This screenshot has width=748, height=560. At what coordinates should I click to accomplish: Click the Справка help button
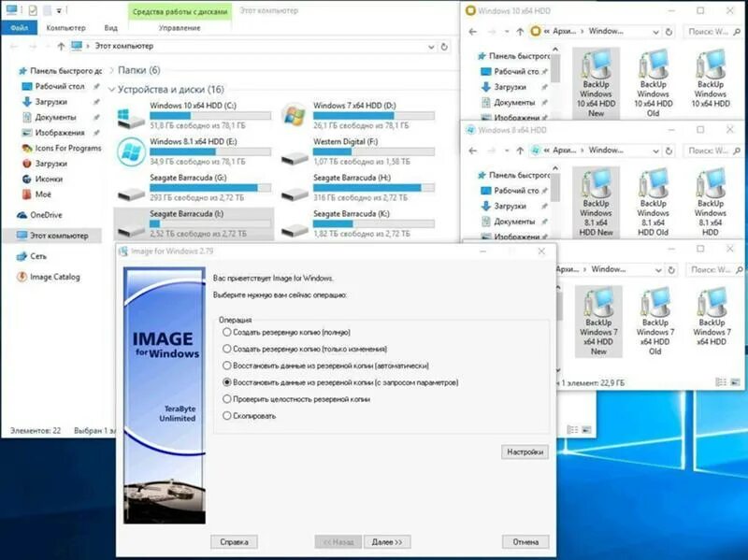click(234, 542)
